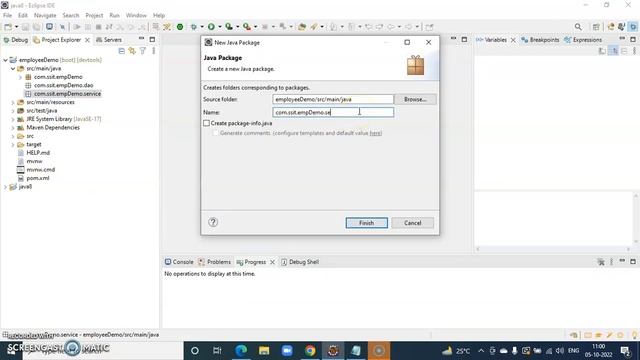
Task: Select the pom.xml file
Action: click(x=33, y=178)
